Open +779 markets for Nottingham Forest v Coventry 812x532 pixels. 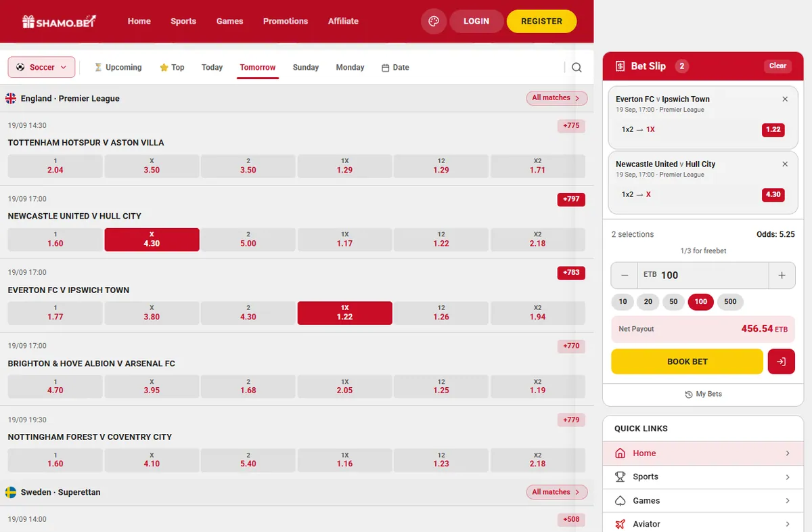[x=571, y=420]
